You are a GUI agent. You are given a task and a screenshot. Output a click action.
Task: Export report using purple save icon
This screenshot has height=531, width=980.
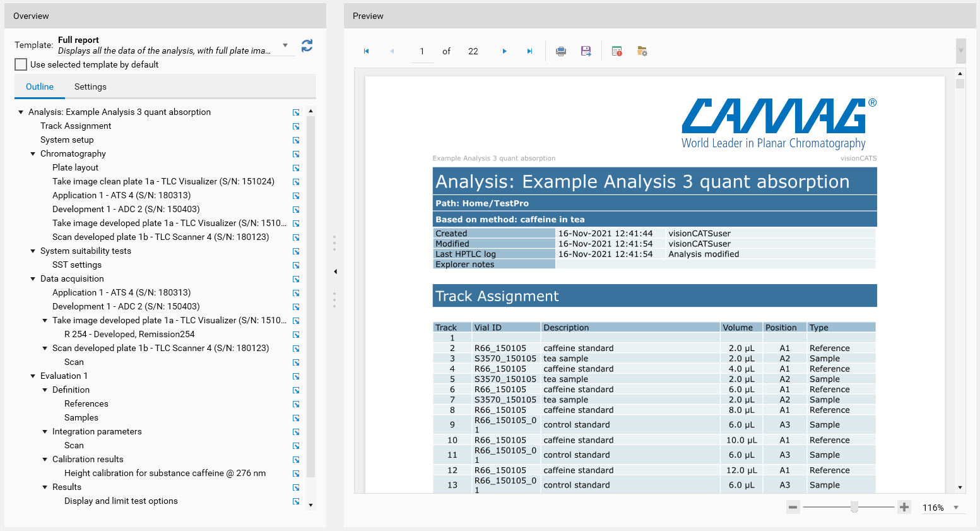tap(586, 51)
